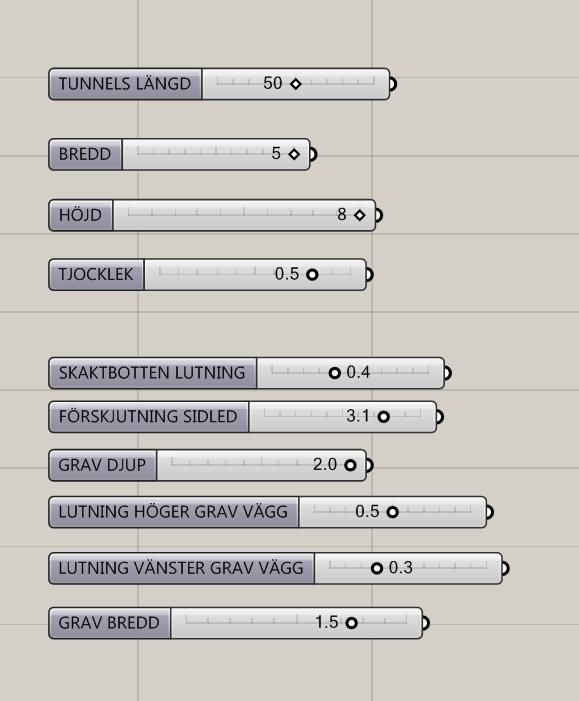Click the GRAV BREDD slider round grip
The image size is (579, 701).
[351, 623]
